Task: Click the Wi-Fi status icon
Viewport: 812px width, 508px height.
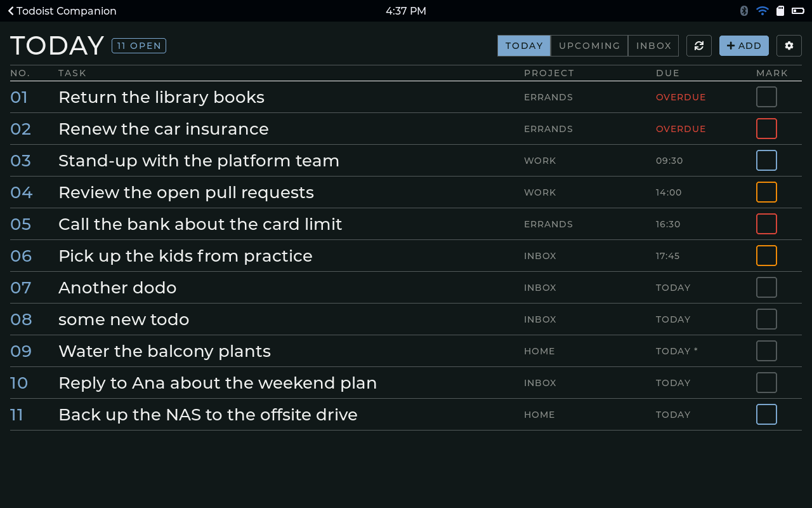Action: tap(763, 11)
